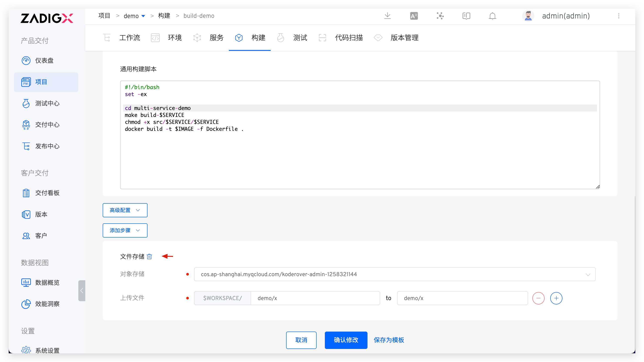Add upload file row with plus button
This screenshot has height=362, width=644.
[556, 298]
